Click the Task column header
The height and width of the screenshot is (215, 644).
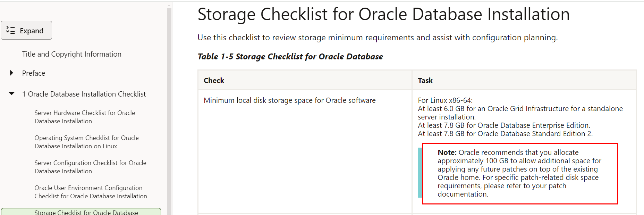[425, 81]
